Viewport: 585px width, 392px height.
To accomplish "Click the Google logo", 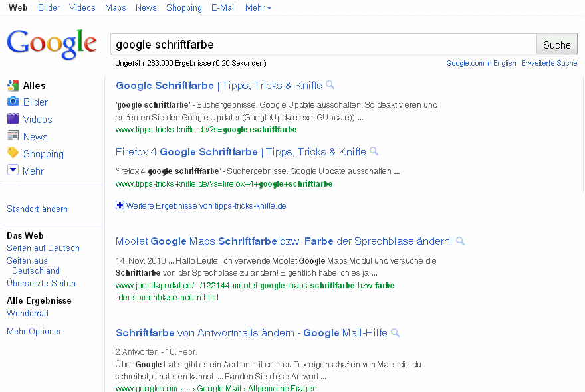I will (52, 45).
